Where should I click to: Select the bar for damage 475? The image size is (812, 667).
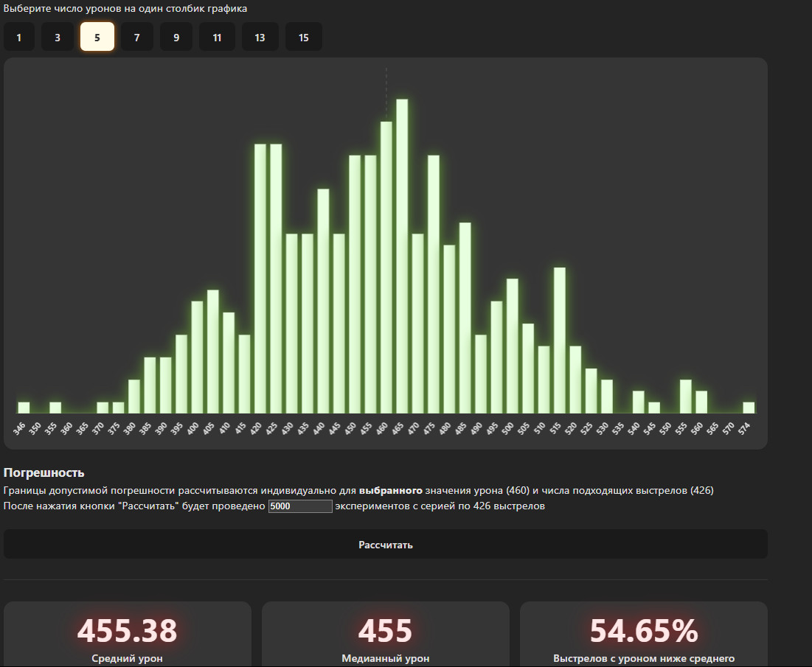pos(434,286)
